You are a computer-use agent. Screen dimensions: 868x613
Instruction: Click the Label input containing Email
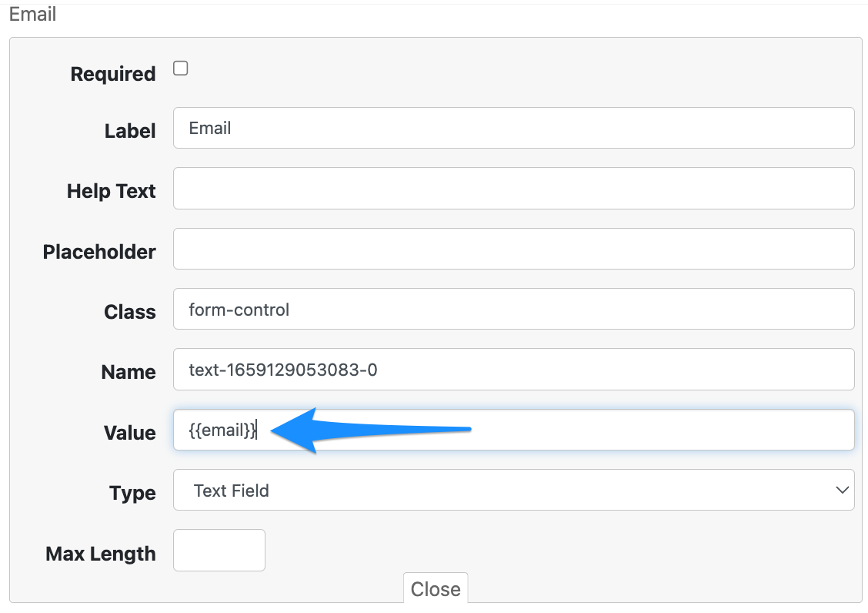513,128
